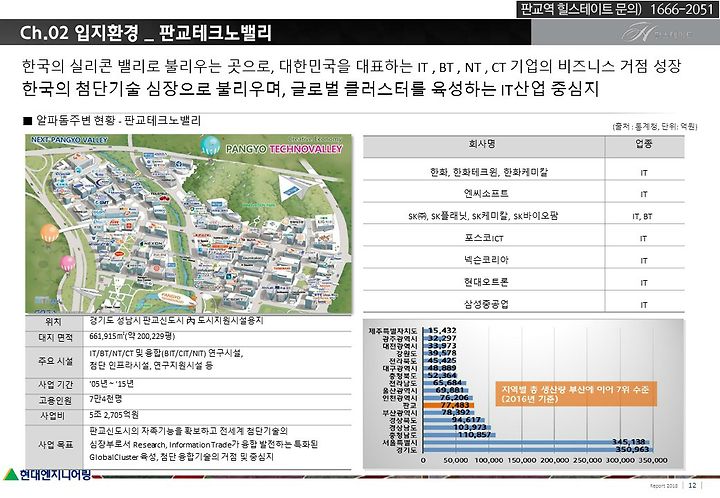
Task: Click the orange '부산에 이어 7위 수준' callout
Action: (576, 394)
